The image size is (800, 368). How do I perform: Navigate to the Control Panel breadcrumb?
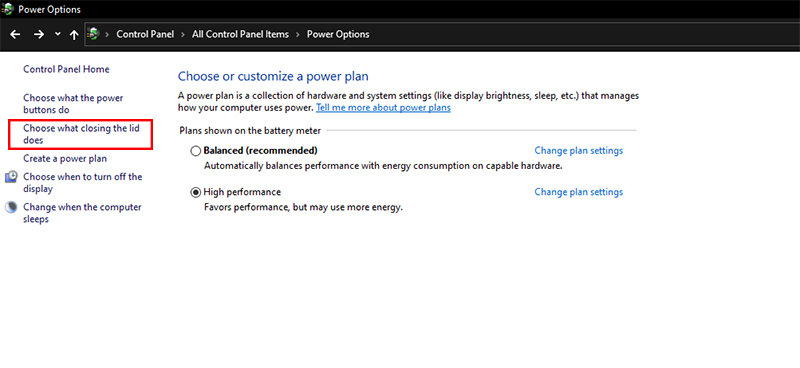(145, 34)
